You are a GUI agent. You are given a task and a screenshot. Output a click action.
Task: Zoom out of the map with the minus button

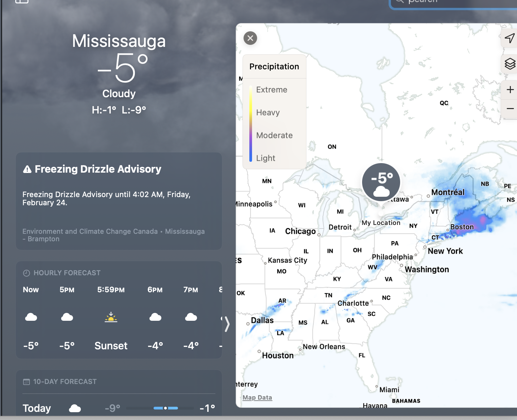coord(510,109)
